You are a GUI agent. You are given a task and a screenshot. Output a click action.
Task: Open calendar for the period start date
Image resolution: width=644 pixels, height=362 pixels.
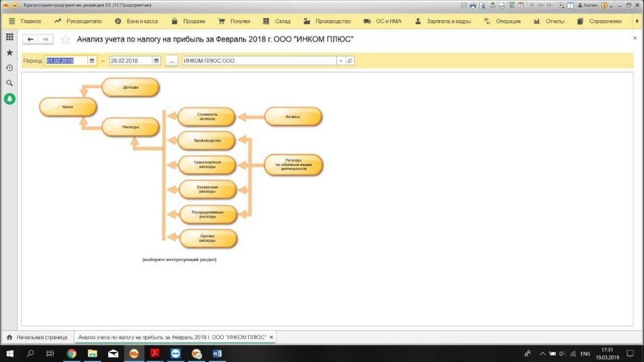pyautogui.click(x=92, y=61)
